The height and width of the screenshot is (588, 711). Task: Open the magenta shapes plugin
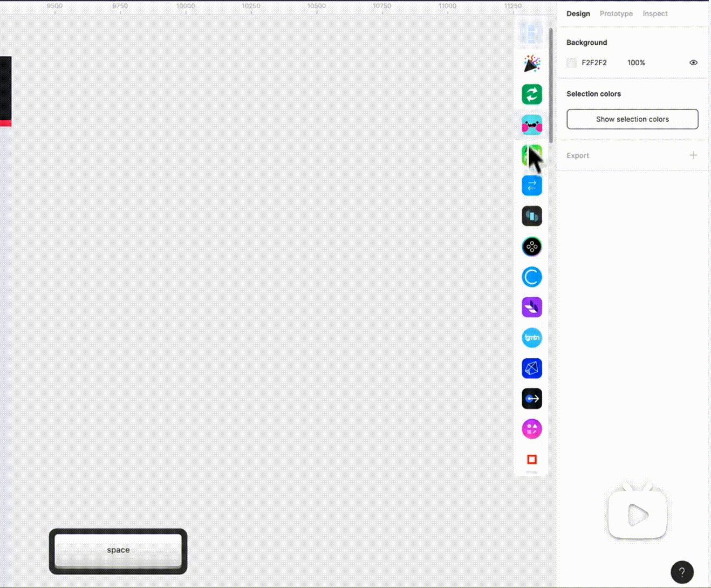coord(532,429)
